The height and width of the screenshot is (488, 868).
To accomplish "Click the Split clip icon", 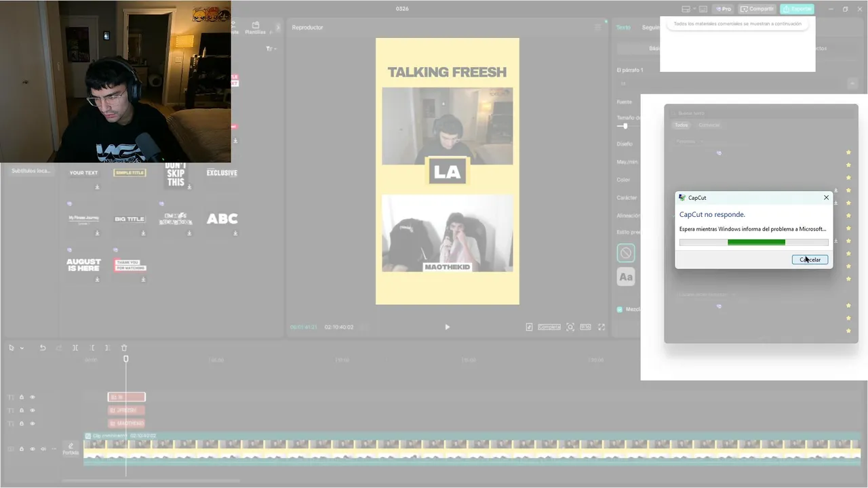I will coord(75,348).
